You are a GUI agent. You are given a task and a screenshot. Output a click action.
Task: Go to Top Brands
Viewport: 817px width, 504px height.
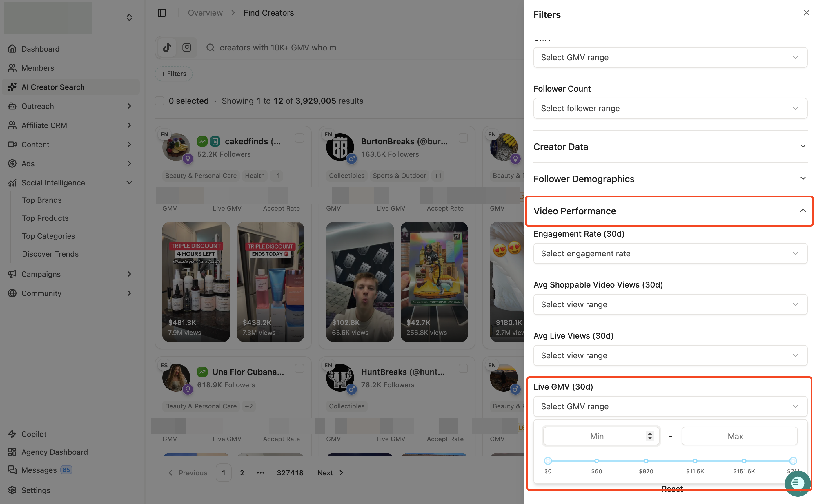42,200
